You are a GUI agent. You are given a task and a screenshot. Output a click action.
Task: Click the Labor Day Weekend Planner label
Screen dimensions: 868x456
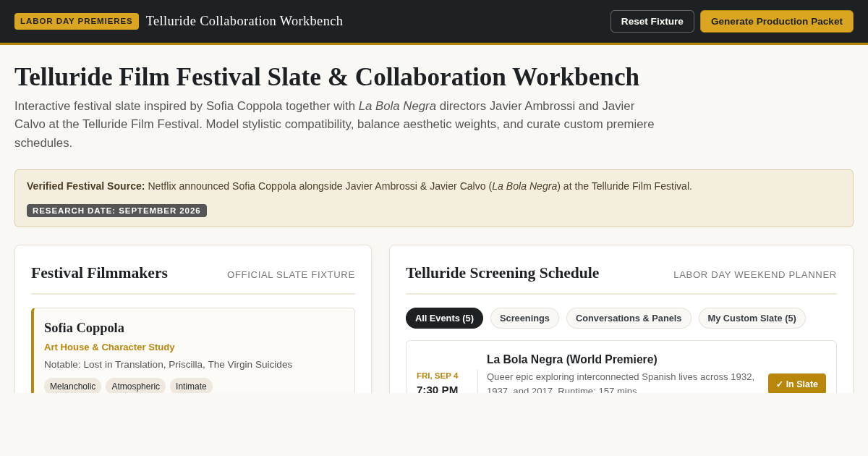point(755,274)
